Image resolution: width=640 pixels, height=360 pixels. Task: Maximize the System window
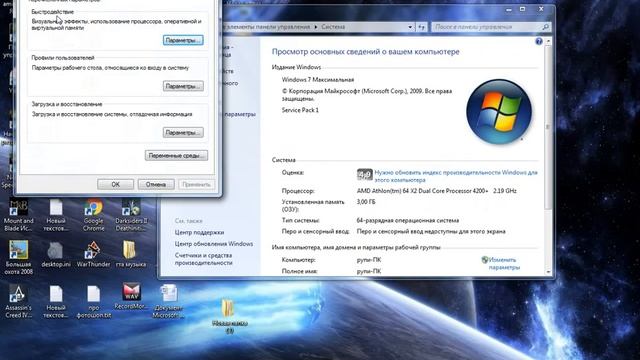[x=522, y=9]
